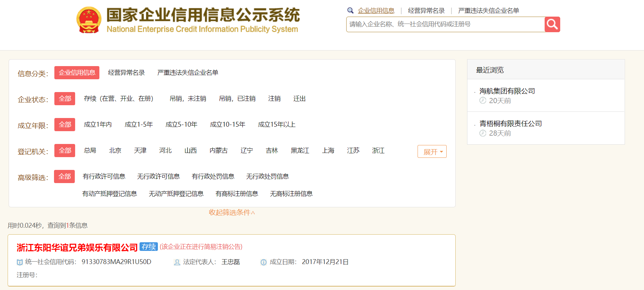Image resolution: width=644 pixels, height=290 pixels.
Task: Open recent item 青梧桐有限责任公司
Action: (511, 124)
